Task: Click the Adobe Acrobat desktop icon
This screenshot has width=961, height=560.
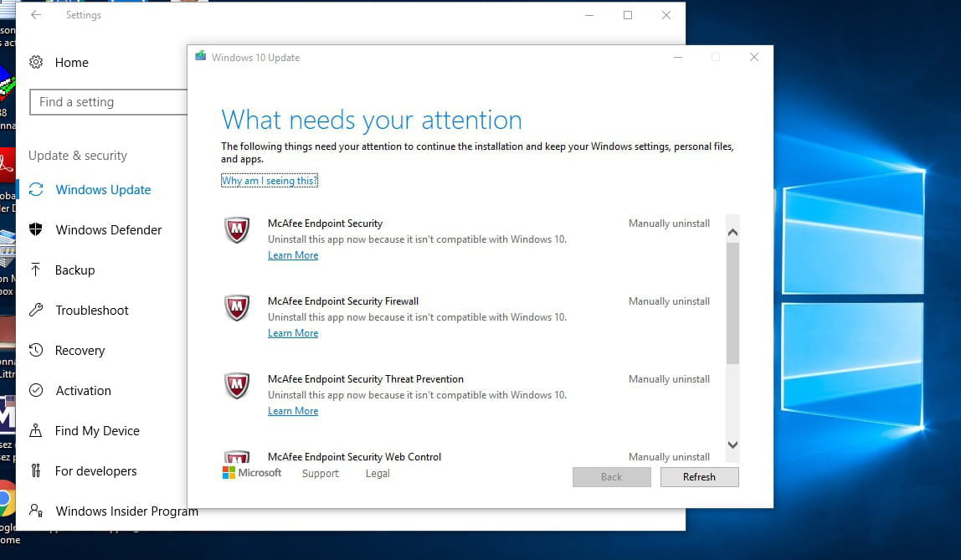Action: [x=6, y=164]
